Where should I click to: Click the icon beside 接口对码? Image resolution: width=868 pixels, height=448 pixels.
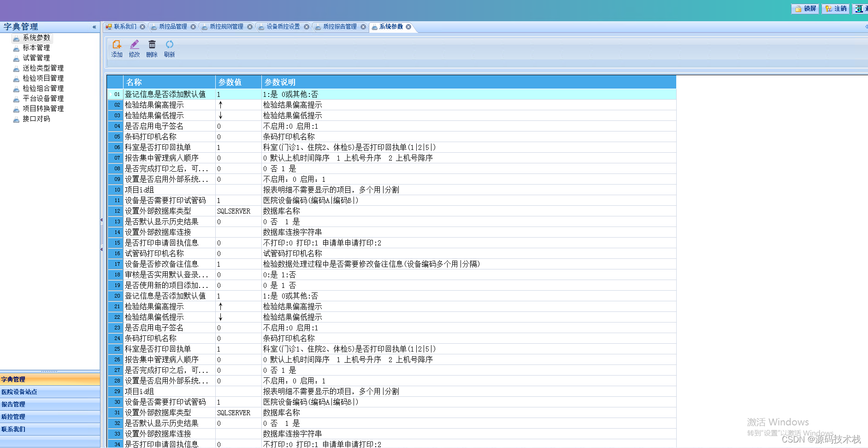pyautogui.click(x=16, y=119)
